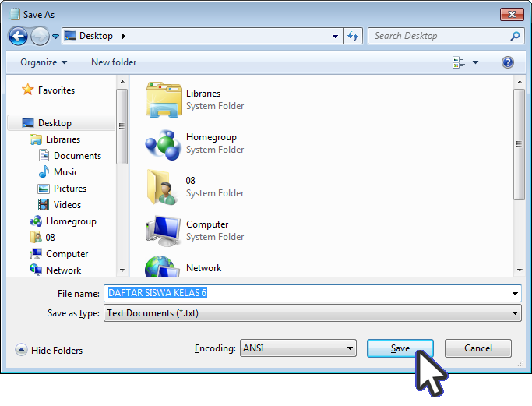Select the Computer monitor icon in file list

(x=164, y=231)
